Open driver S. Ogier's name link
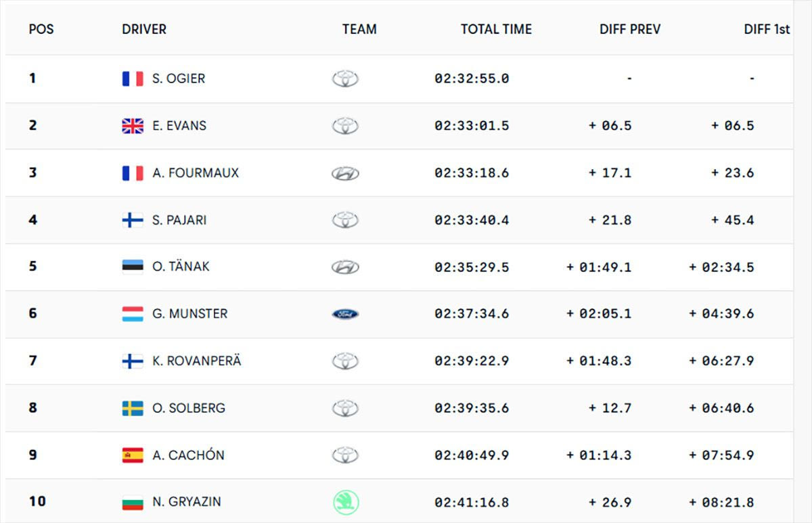The height and width of the screenshot is (523, 812). pos(179,78)
